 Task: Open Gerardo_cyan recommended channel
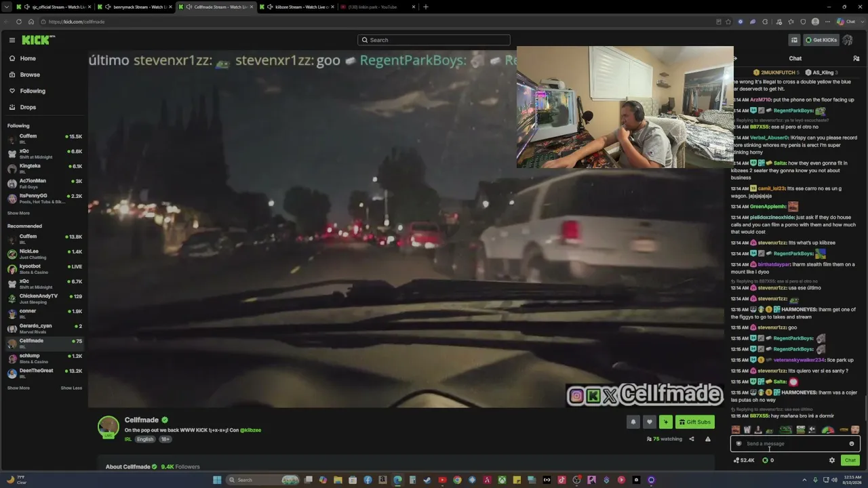coord(44,329)
